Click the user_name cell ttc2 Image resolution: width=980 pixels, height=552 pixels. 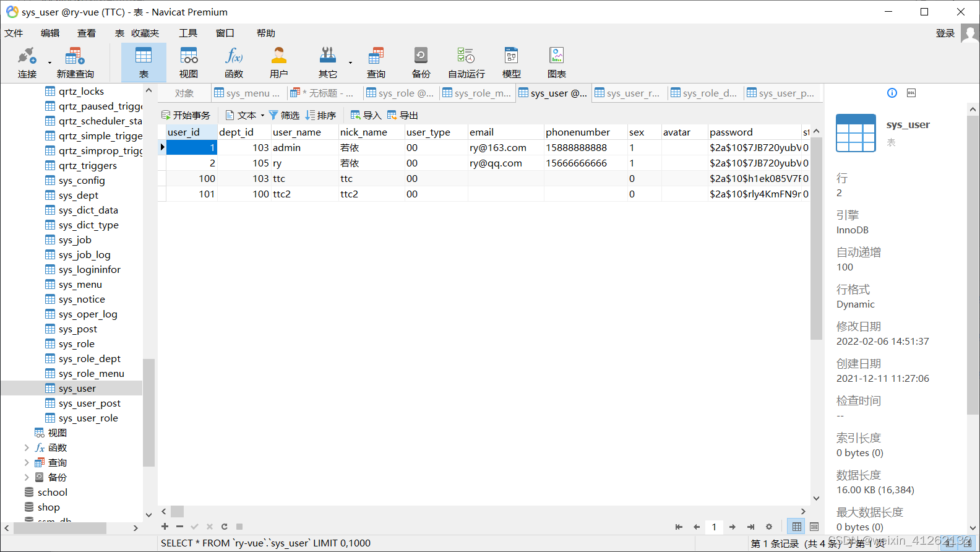(304, 194)
